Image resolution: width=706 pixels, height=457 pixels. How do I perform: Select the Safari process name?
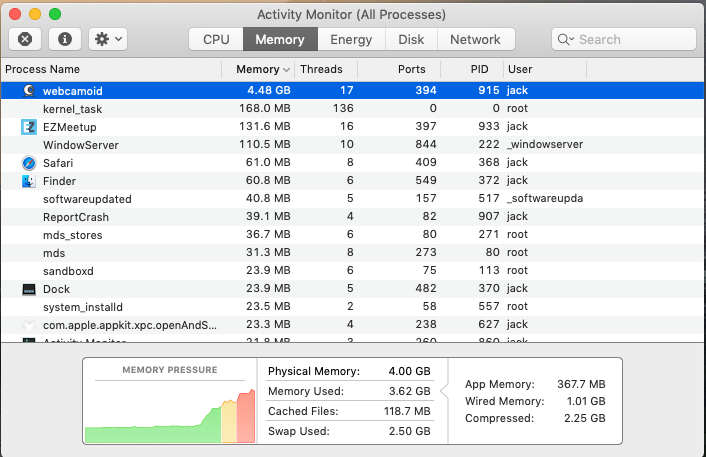(x=58, y=163)
